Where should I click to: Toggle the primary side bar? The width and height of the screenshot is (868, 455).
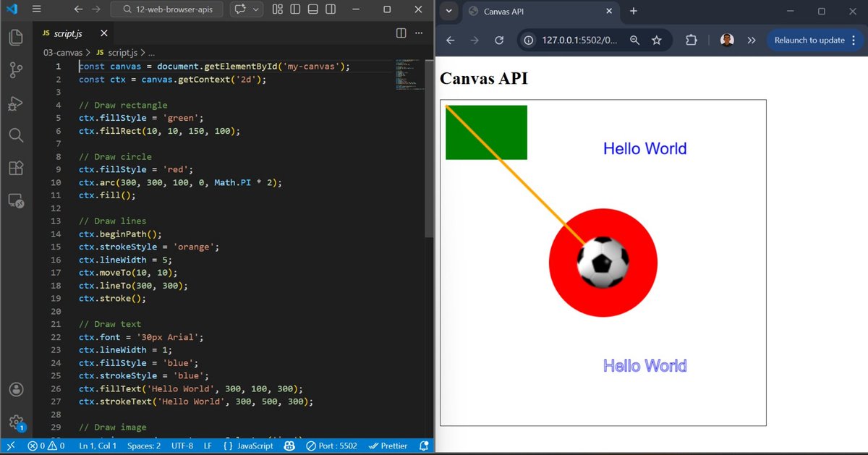tap(295, 9)
